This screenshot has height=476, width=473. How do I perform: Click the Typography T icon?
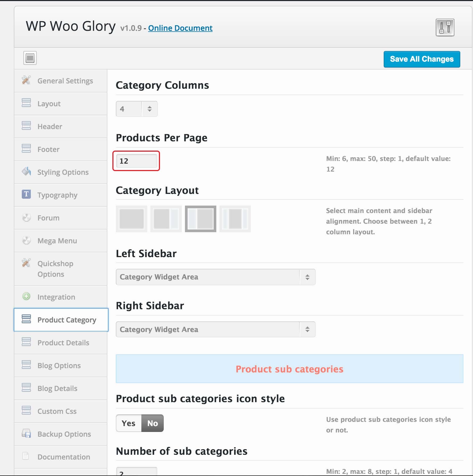[x=26, y=194]
